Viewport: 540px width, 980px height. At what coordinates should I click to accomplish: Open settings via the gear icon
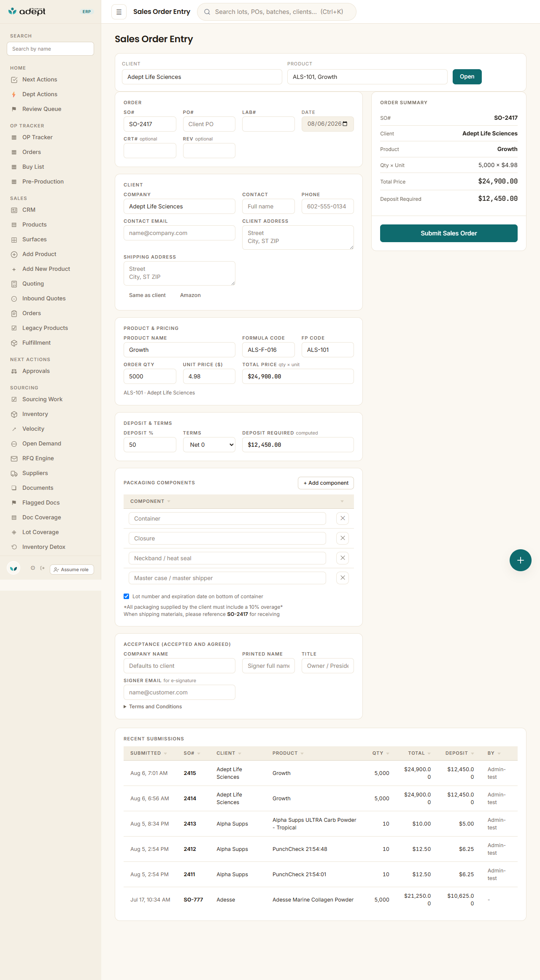(x=33, y=568)
